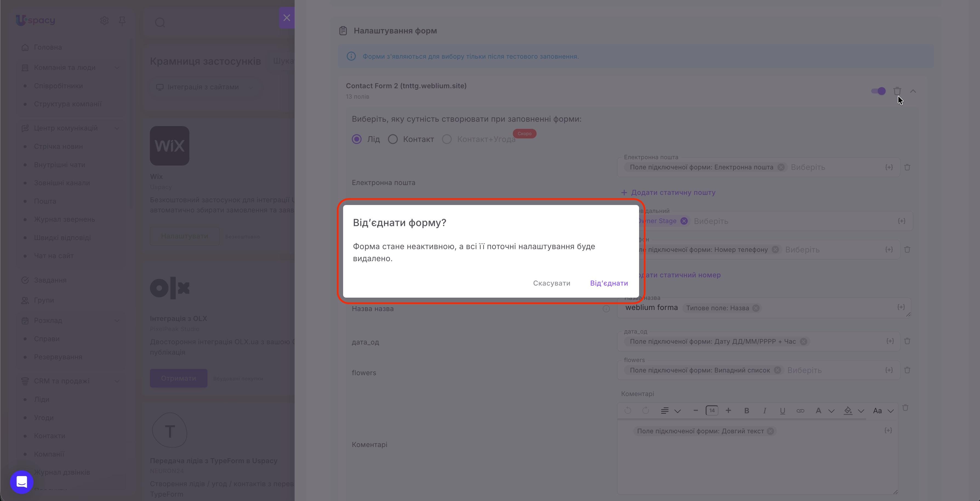Decrease font size with minus button
Viewport: 980px width, 501px height.
click(696, 411)
